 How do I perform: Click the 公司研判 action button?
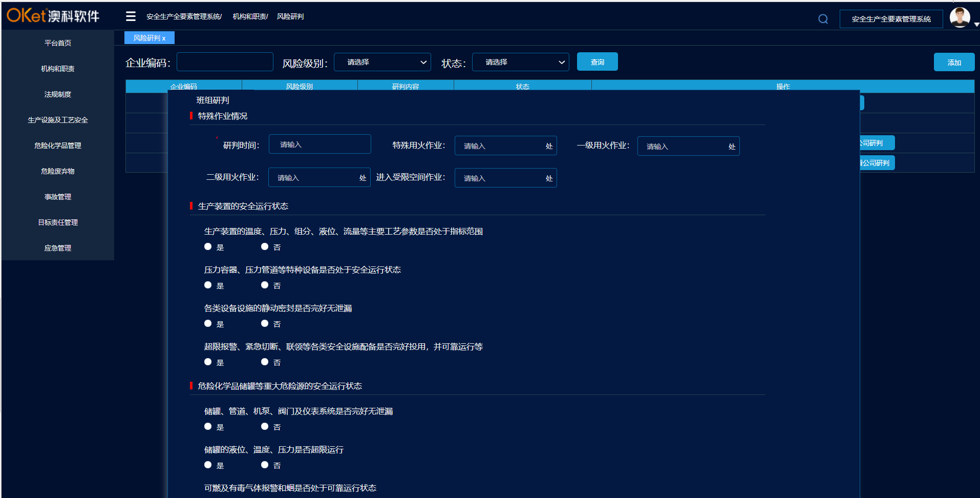pos(876,142)
